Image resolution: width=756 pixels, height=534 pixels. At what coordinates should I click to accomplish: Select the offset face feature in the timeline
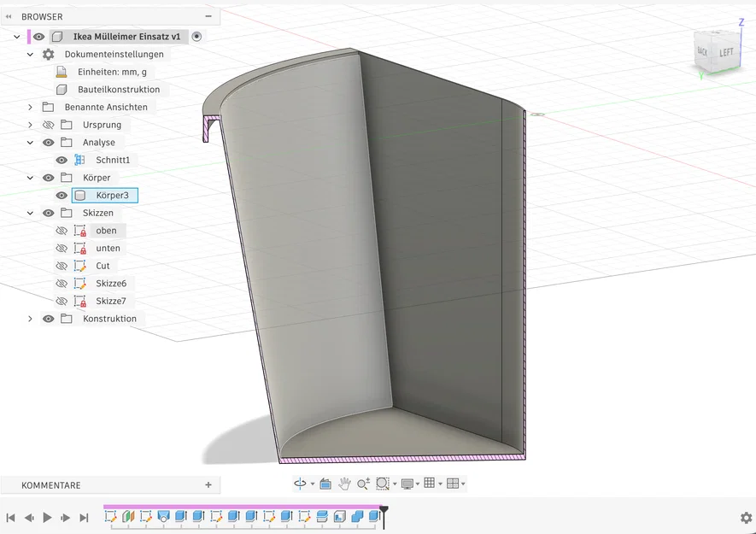pos(321,516)
